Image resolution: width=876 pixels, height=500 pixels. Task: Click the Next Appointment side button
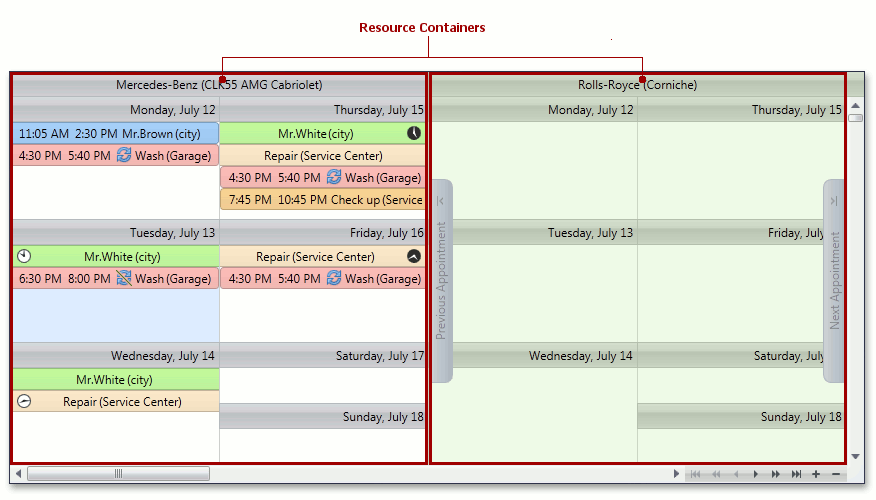click(834, 280)
